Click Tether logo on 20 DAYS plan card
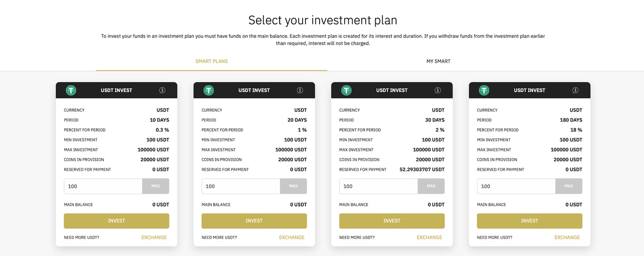The height and width of the screenshot is (256, 644). (x=209, y=90)
